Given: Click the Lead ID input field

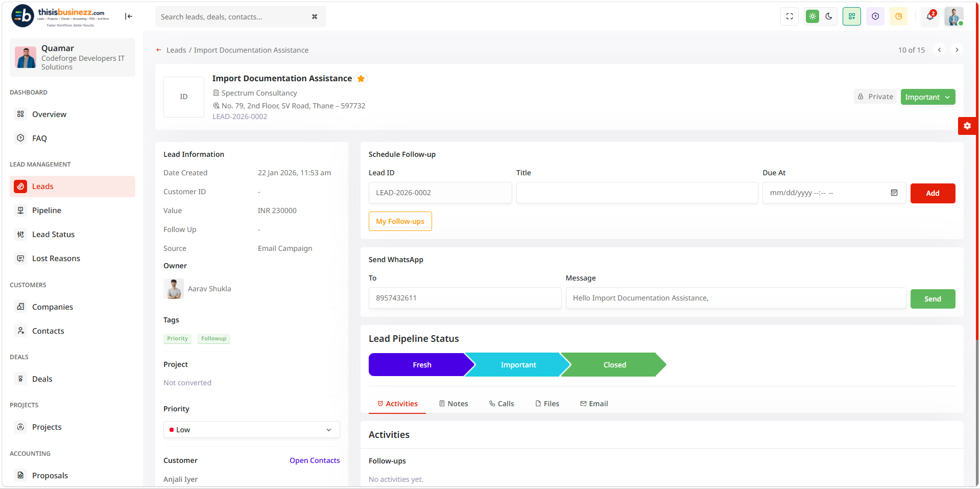Looking at the screenshot, I should coord(440,193).
